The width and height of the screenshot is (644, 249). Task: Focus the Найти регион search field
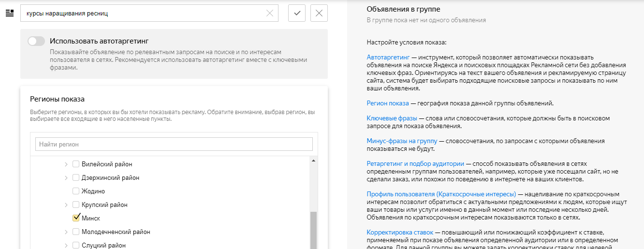coord(174,144)
